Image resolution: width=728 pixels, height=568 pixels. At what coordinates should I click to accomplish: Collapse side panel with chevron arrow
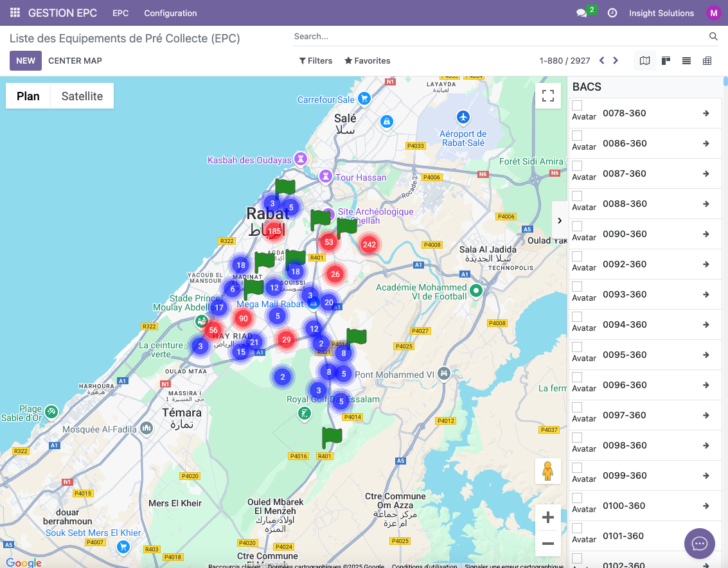coord(559,220)
